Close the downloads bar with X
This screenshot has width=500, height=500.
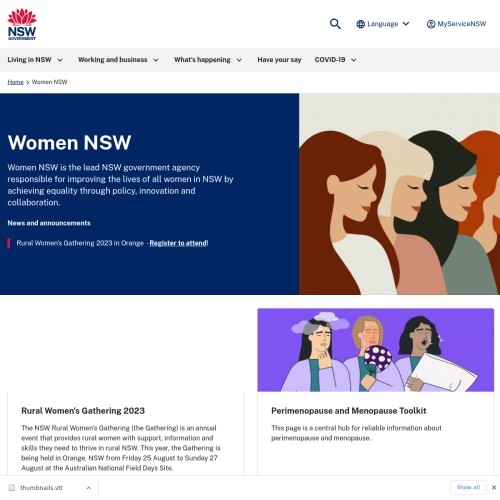click(x=494, y=487)
